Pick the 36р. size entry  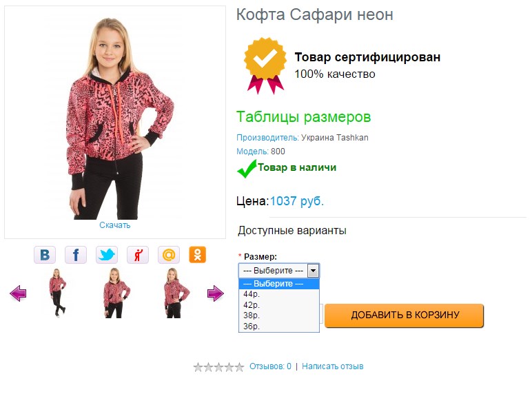tap(279, 326)
